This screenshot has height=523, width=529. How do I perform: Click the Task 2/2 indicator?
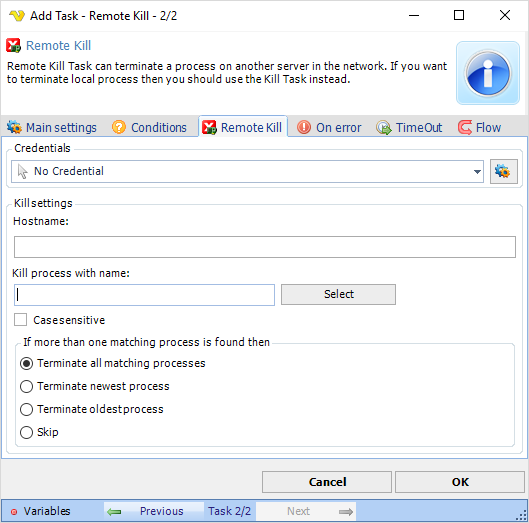tap(229, 512)
